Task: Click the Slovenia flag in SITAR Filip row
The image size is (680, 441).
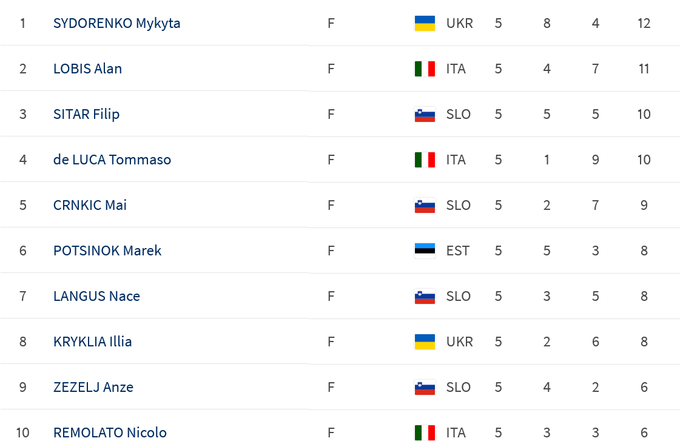Action: click(424, 114)
